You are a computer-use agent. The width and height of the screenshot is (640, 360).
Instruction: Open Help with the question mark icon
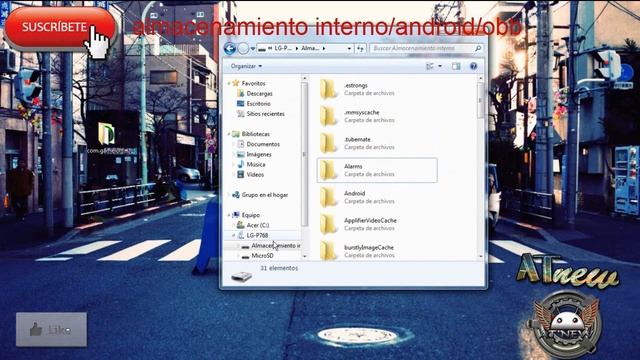coord(473,66)
